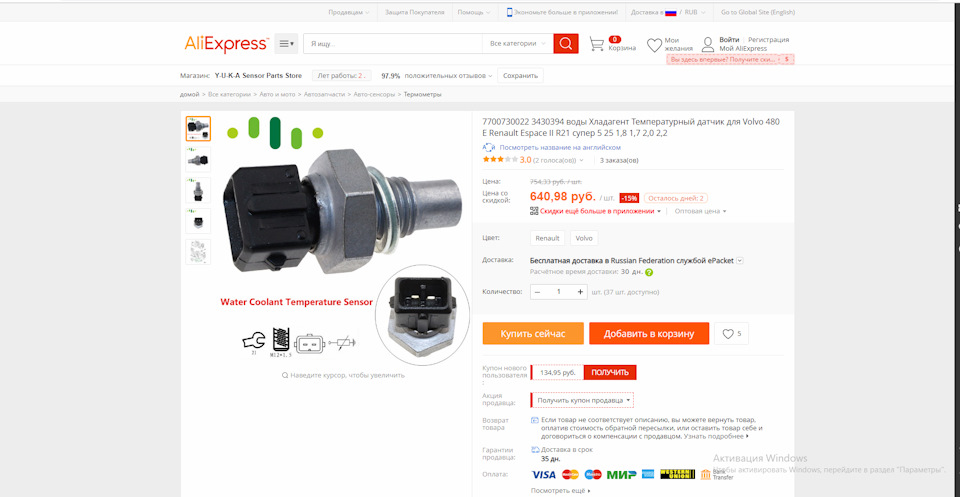
Task: Click the AliExpress logo
Action: pos(227,43)
